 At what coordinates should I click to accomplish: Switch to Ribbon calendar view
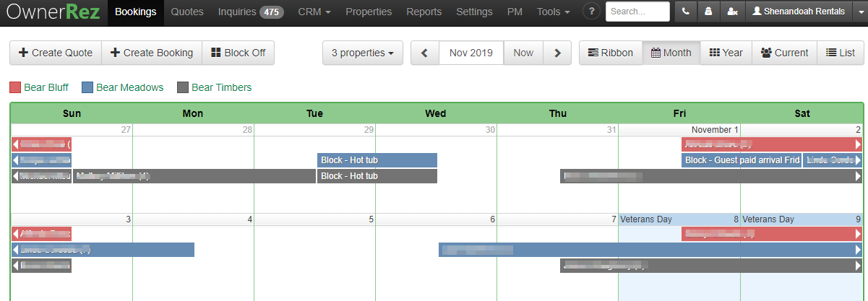(611, 53)
